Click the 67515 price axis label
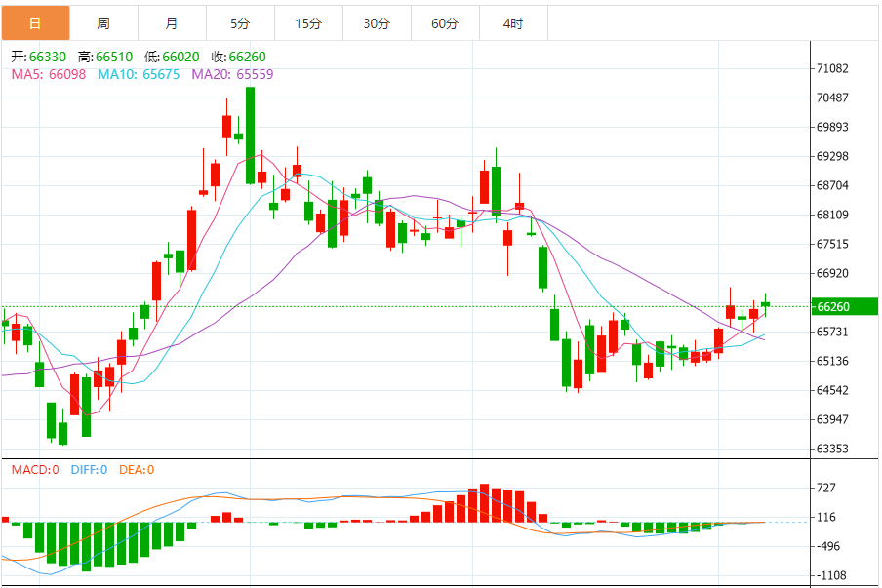 (832, 244)
